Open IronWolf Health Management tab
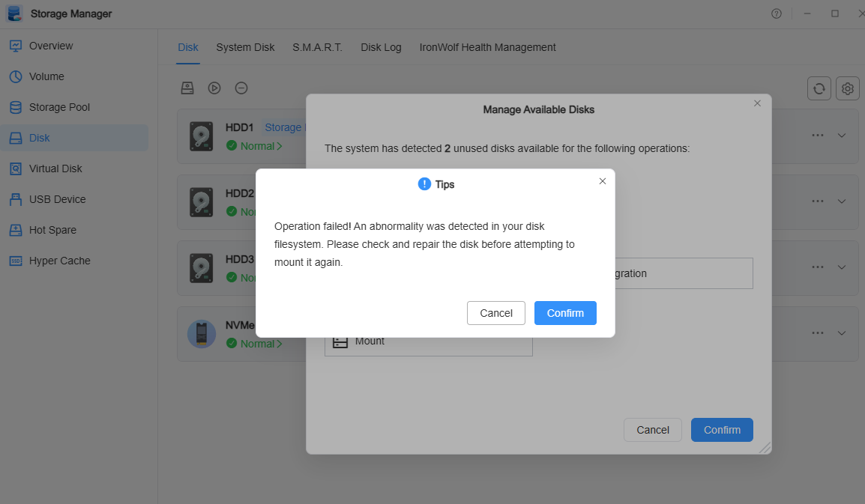865x504 pixels. pos(487,47)
